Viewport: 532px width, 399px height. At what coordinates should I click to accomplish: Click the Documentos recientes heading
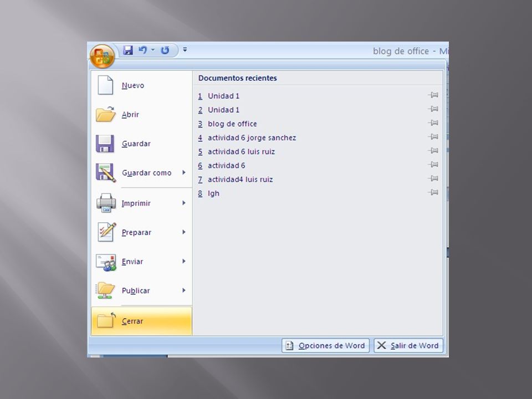point(238,78)
